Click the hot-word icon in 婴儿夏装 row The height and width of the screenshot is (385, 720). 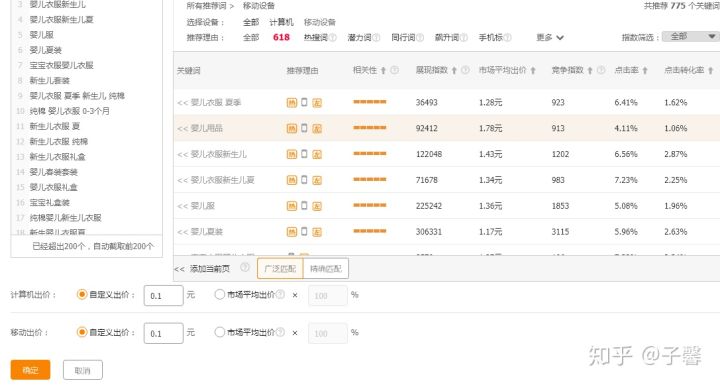pos(292,232)
